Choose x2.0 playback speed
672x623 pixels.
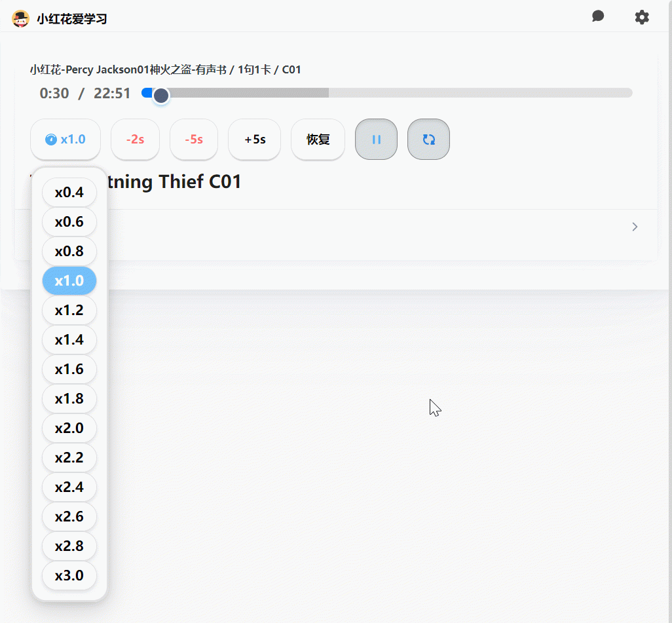(x=69, y=428)
